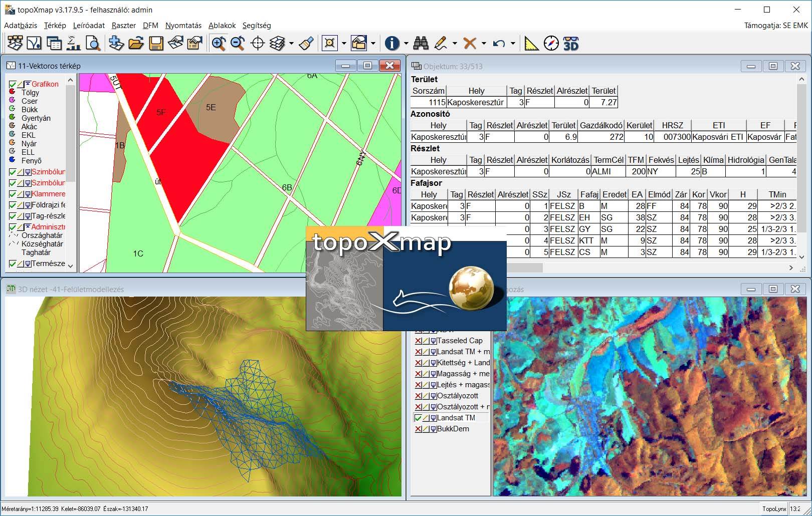The image size is (812, 516).
Task: Click the folder-window layout toolbar icon
Action: click(359, 44)
